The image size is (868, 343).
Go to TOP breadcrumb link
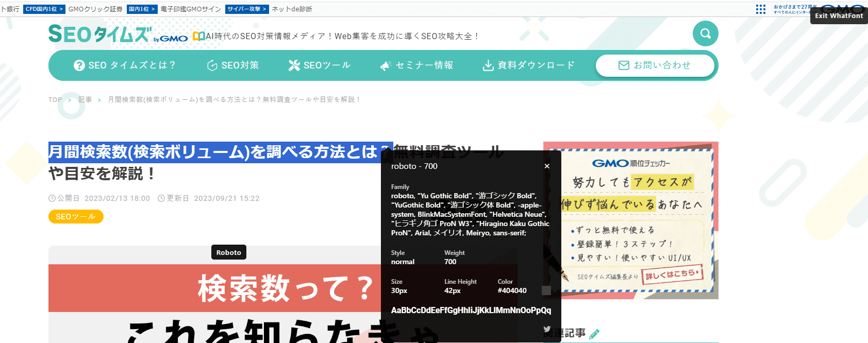[x=55, y=100]
